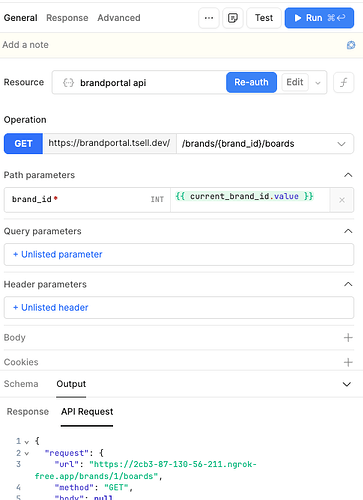
Task: Collapse the Header parameters section
Action: pyautogui.click(x=348, y=284)
